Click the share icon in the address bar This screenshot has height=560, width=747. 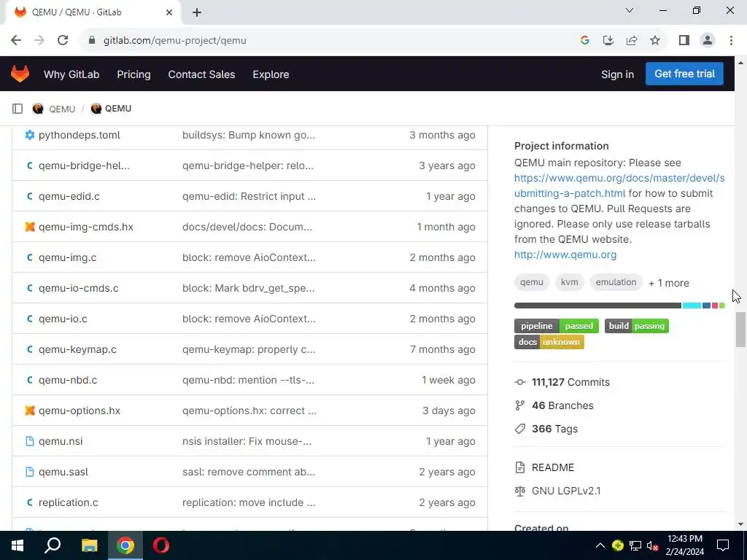pyautogui.click(x=632, y=41)
